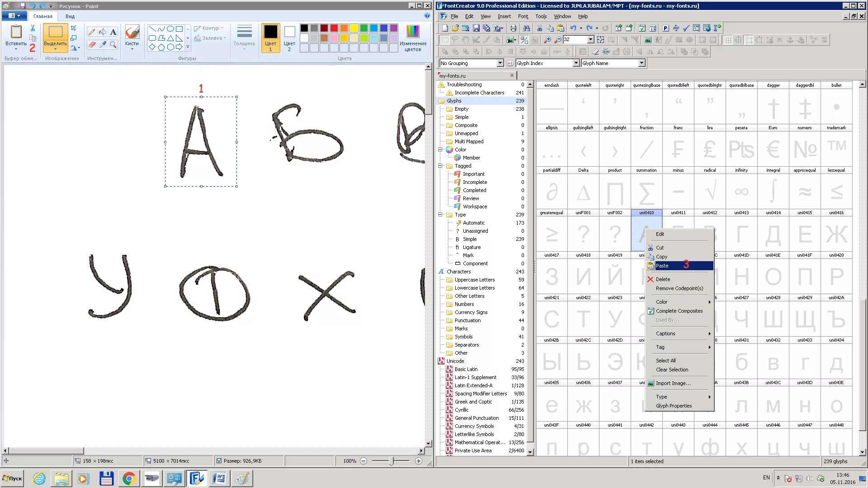Toggle Complete Composites in context menu

(679, 311)
